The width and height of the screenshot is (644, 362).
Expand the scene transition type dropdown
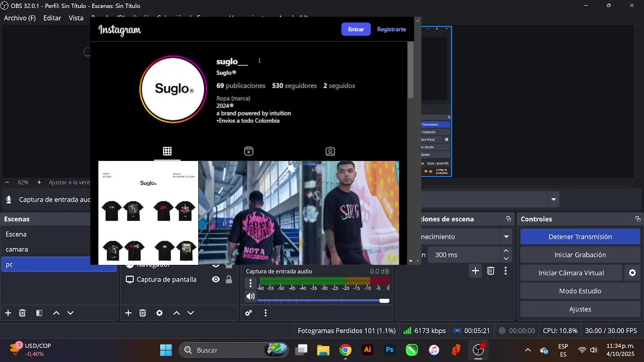506,237
